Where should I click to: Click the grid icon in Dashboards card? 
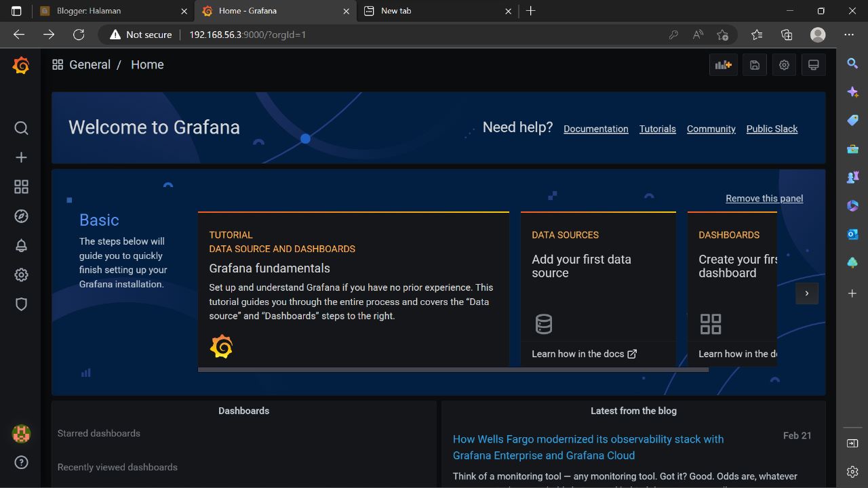pos(711,324)
